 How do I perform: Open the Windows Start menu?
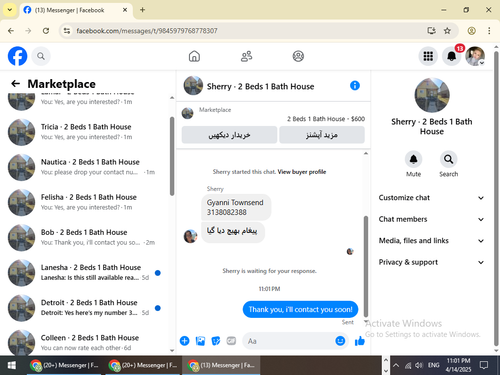(12, 365)
